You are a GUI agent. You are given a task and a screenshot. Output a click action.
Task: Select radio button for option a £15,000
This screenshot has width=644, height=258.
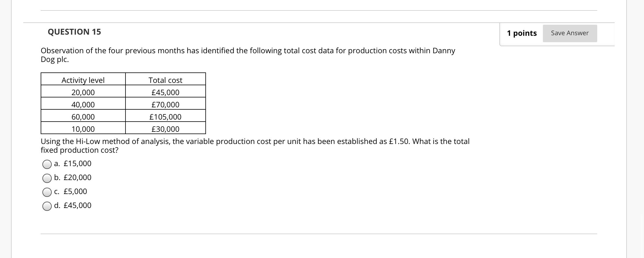tap(47, 164)
